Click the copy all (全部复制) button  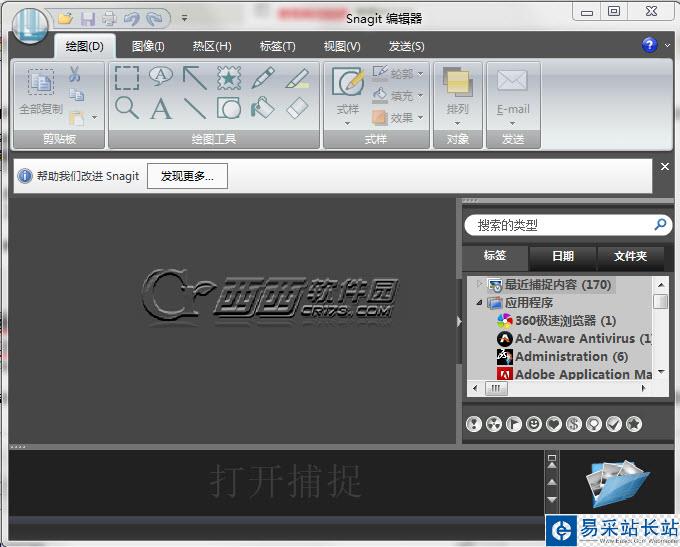pyautogui.click(x=41, y=92)
